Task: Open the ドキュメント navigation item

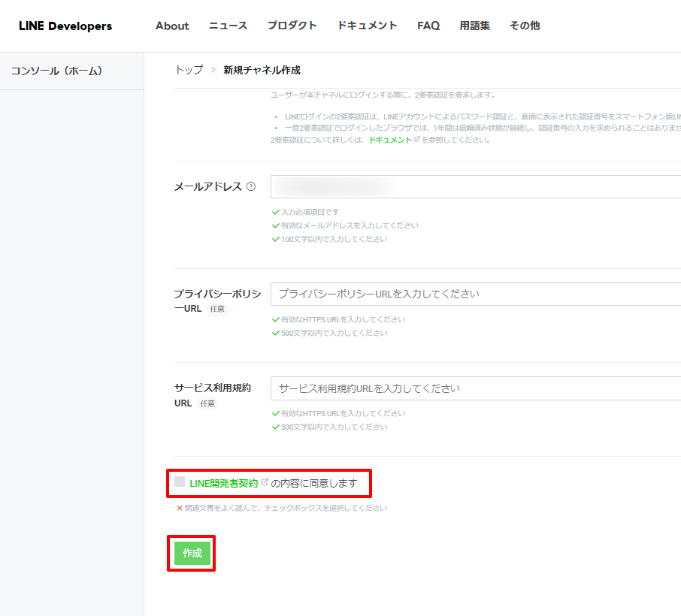Action: pyautogui.click(x=368, y=26)
